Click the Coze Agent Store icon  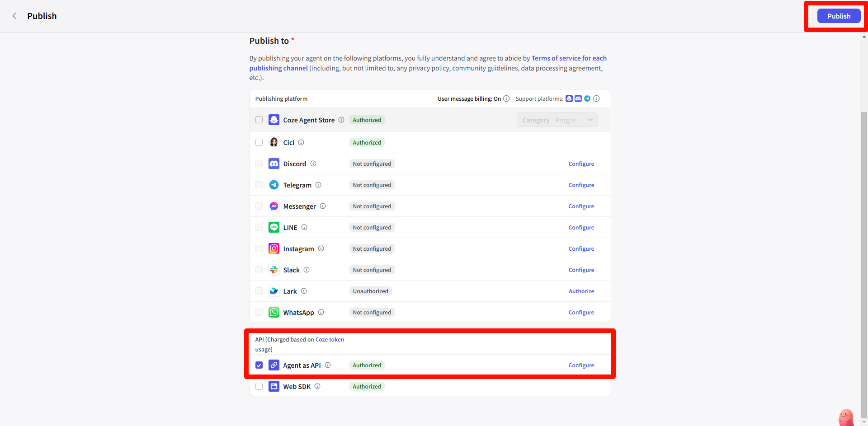[x=274, y=120]
